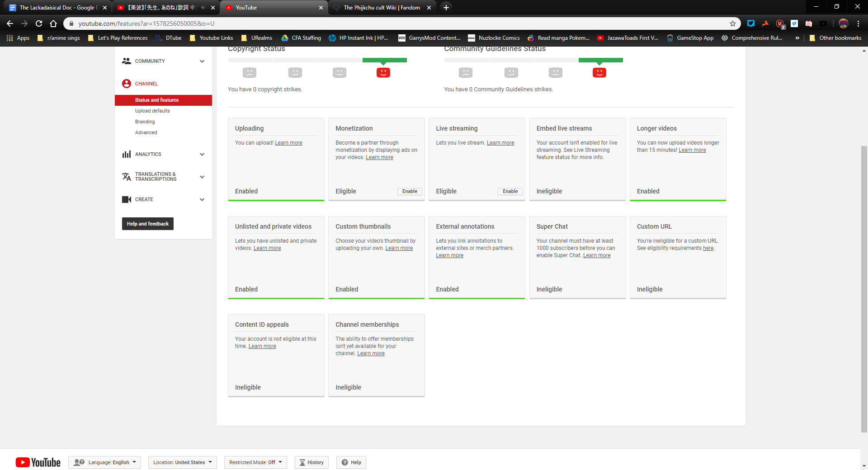Close the Phijkchu cult Wiki tab
Screen dimensions: 868x470
[429, 8]
